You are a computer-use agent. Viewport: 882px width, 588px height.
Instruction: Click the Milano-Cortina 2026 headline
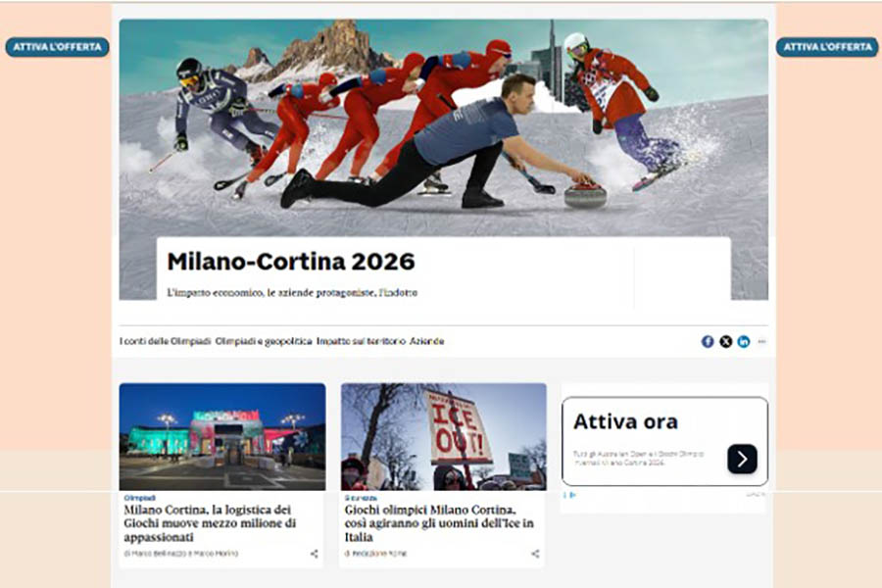291,261
